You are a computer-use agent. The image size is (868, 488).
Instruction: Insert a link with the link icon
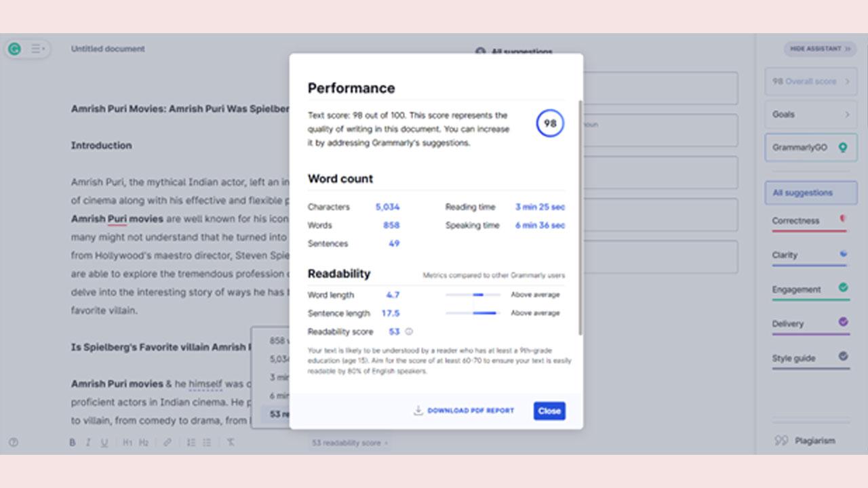click(x=167, y=443)
